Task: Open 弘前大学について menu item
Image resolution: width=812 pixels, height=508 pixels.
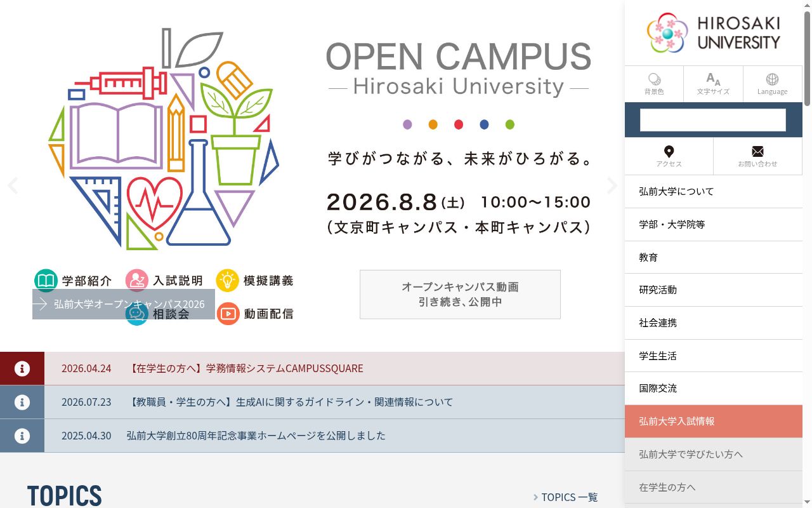Action: pyautogui.click(x=714, y=191)
